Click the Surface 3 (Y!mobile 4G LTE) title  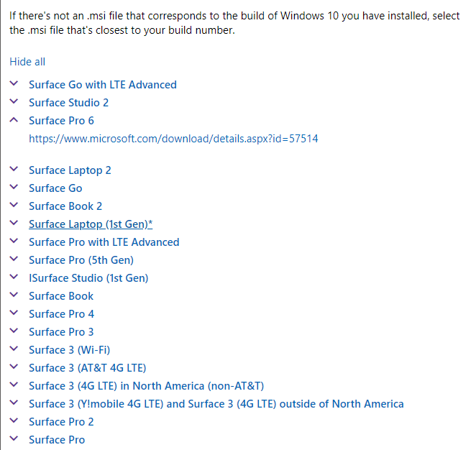tap(216, 404)
